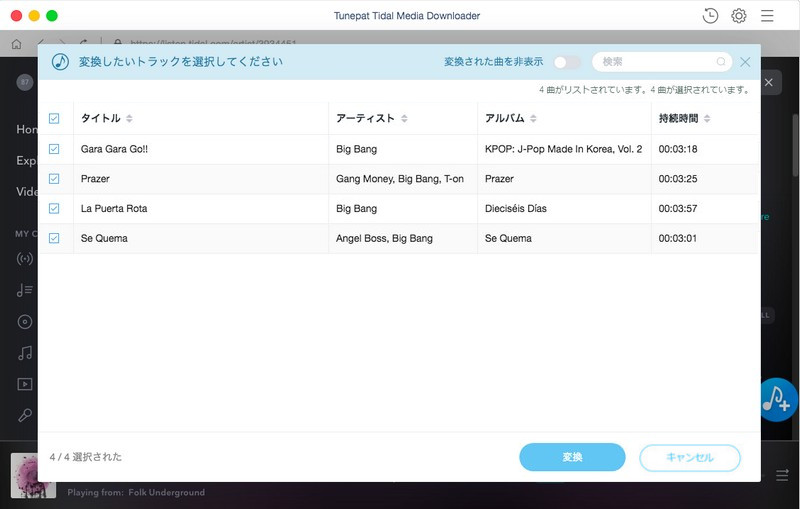Click artist Gang Money, Big Bang, T-on
This screenshot has width=800, height=509.
click(399, 179)
